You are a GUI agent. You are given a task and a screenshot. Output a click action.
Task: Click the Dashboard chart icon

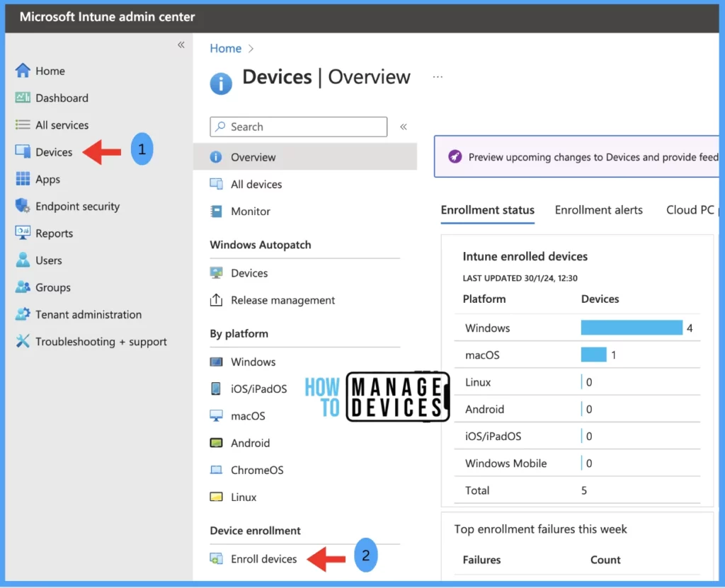[x=23, y=98]
